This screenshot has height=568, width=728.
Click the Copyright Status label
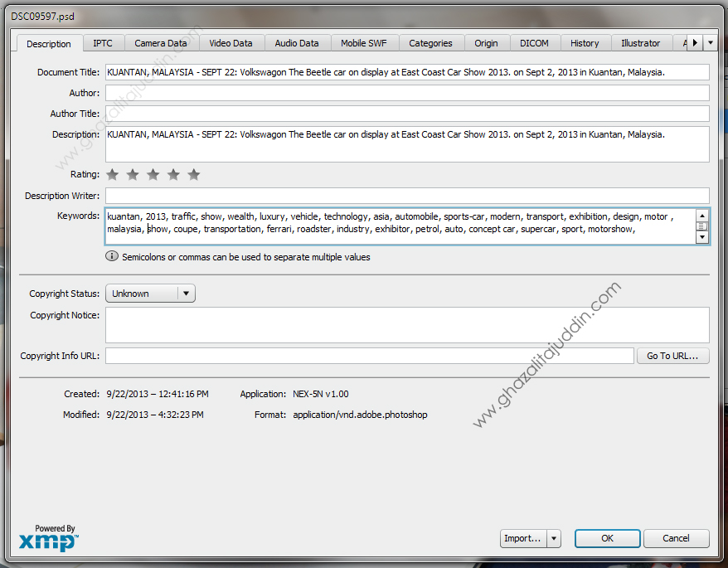(x=65, y=294)
